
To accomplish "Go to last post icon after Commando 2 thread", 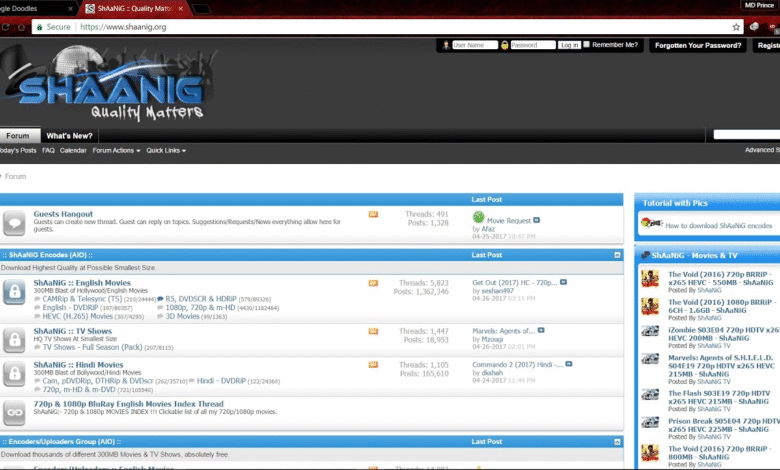I will 569,364.
